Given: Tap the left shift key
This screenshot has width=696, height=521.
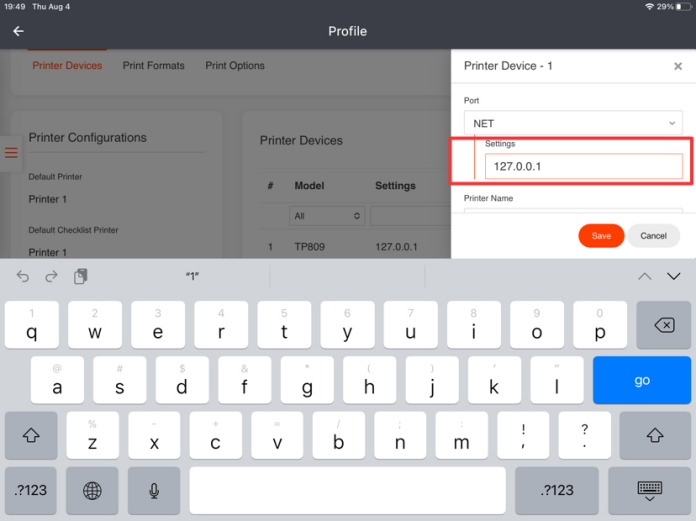Looking at the screenshot, I should point(31,435).
